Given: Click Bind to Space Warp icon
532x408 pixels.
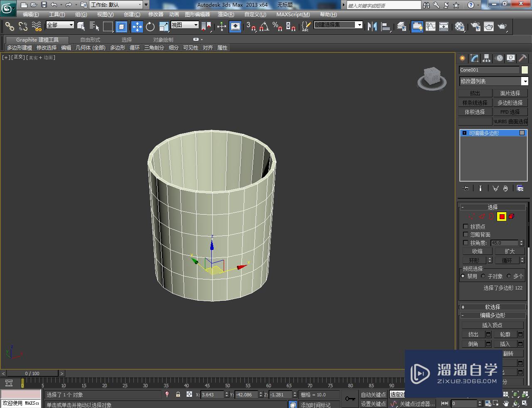Looking at the screenshot, I should 37,27.
